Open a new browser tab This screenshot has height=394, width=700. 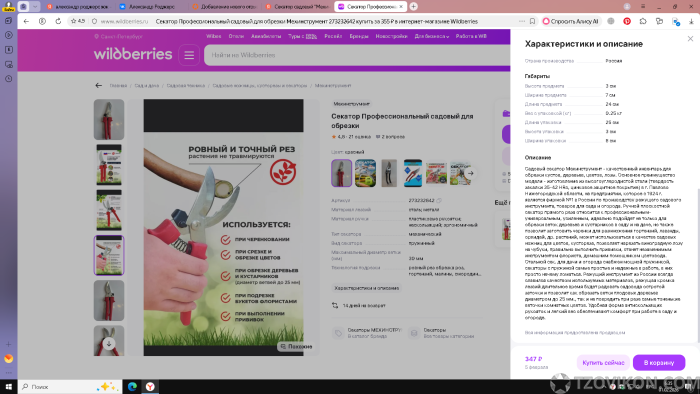pyautogui.click(x=413, y=6)
